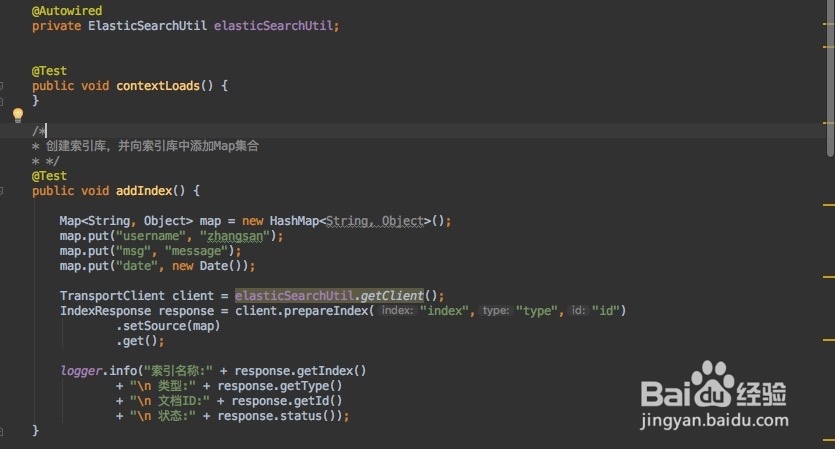
Task: Click the logger.info call
Action: coord(99,371)
